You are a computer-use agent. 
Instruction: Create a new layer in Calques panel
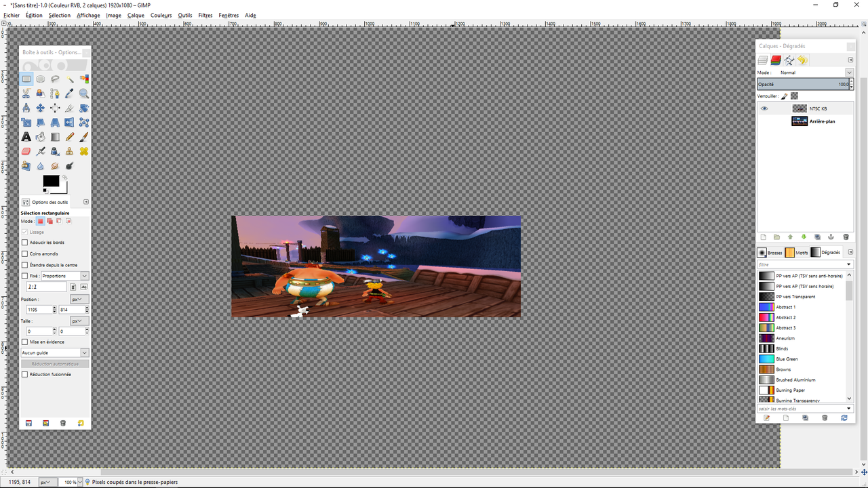click(x=763, y=237)
